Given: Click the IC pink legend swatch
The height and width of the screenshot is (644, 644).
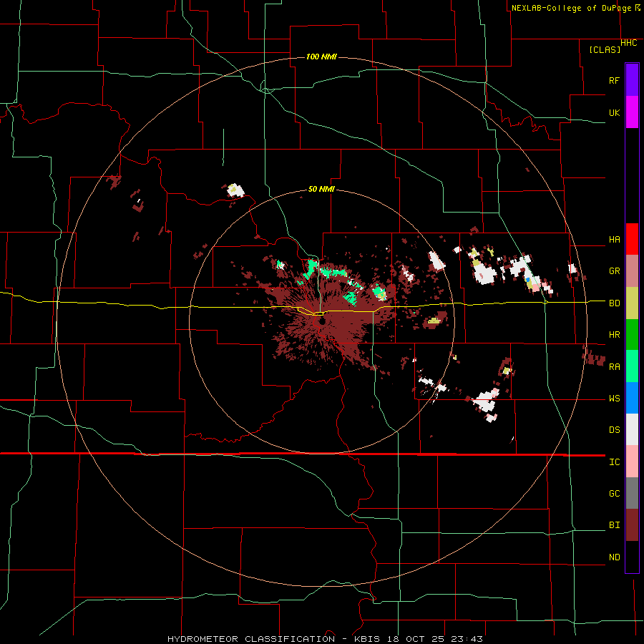Looking at the screenshot, I should tap(632, 462).
